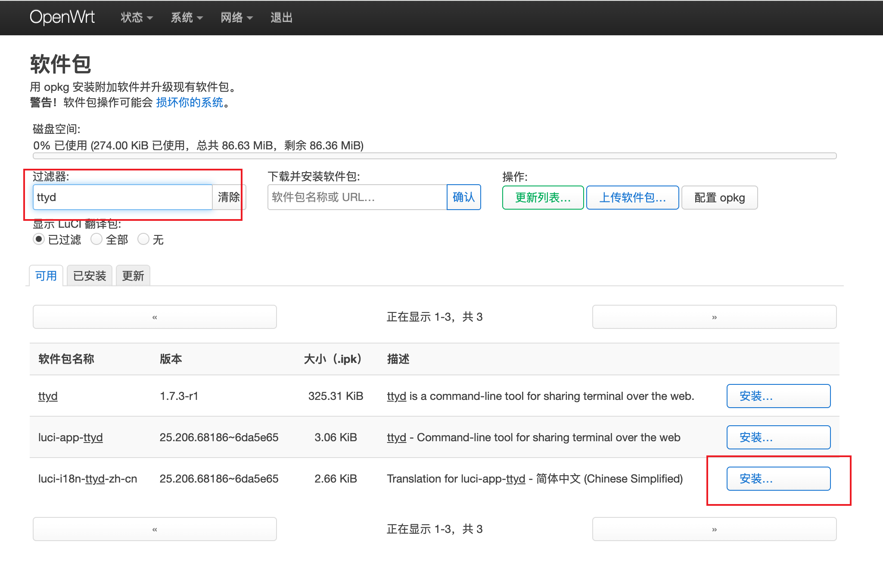Click the 版本 column header

click(171, 359)
